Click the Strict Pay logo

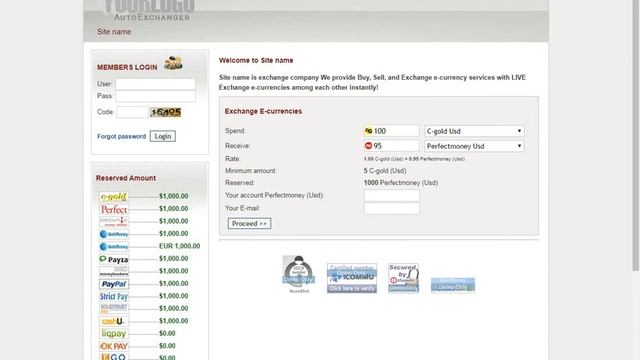point(113,296)
